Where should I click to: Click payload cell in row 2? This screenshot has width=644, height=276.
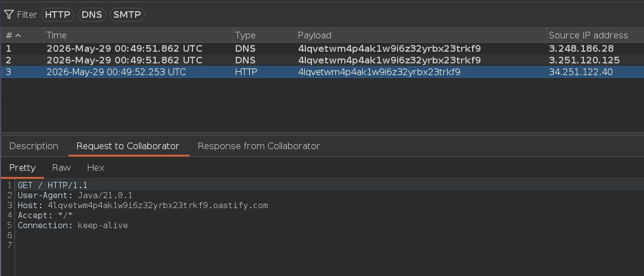[x=389, y=60]
